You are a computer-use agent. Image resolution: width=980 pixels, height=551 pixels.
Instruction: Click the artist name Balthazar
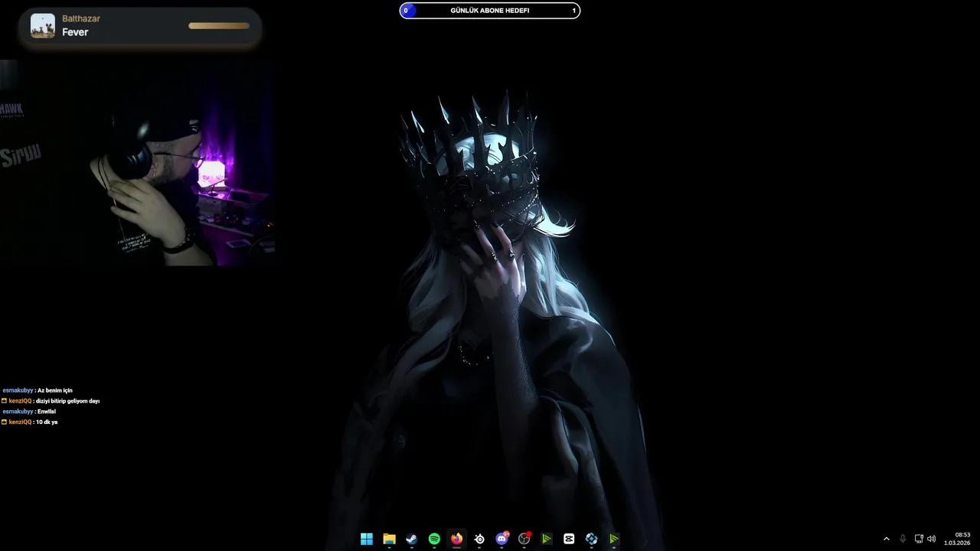click(81, 18)
